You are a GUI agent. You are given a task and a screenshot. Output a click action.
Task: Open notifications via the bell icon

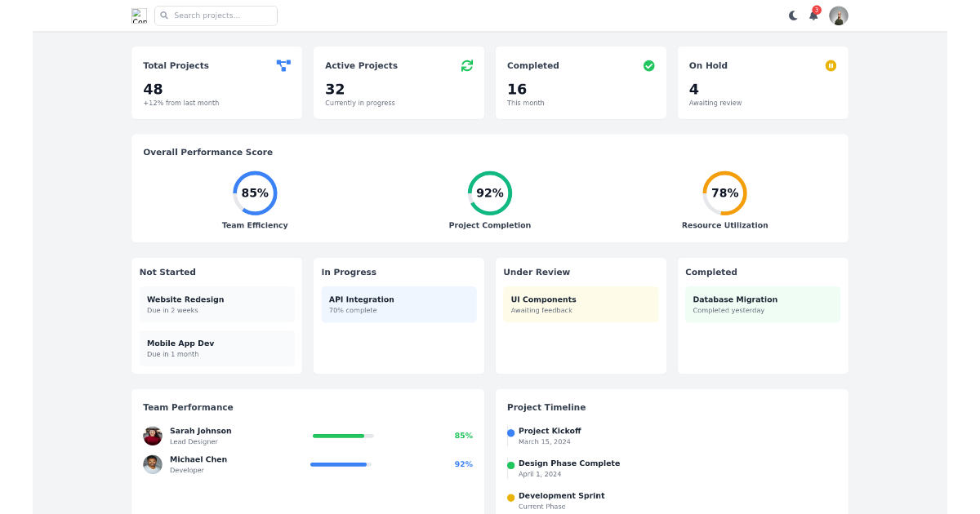coord(813,16)
